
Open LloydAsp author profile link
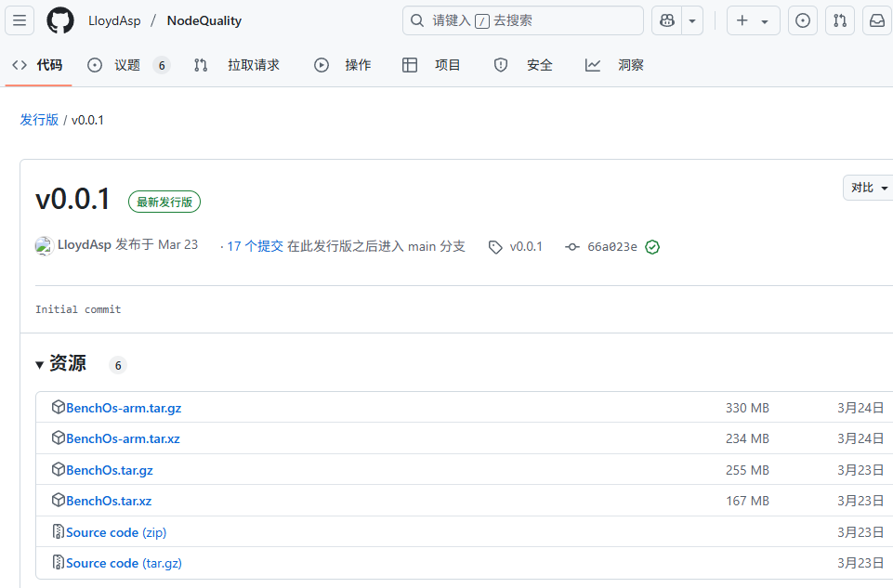tap(85, 244)
